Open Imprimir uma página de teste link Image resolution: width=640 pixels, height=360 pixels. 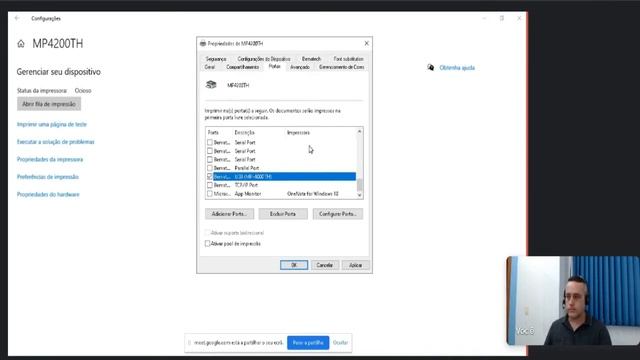point(52,124)
